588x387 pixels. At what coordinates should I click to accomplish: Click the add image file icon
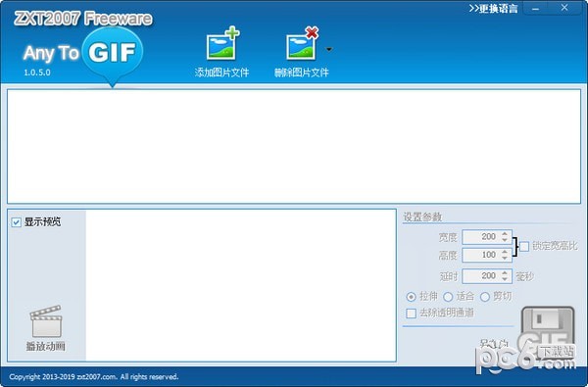pyautogui.click(x=222, y=43)
